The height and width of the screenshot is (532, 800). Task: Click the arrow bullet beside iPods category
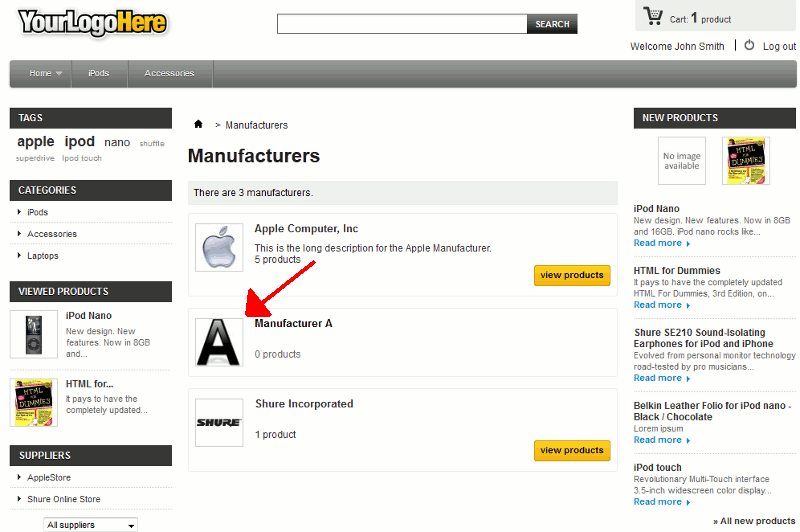[19, 212]
